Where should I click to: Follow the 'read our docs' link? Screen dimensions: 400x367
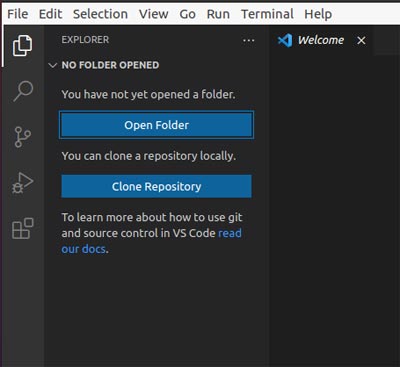tap(151, 241)
